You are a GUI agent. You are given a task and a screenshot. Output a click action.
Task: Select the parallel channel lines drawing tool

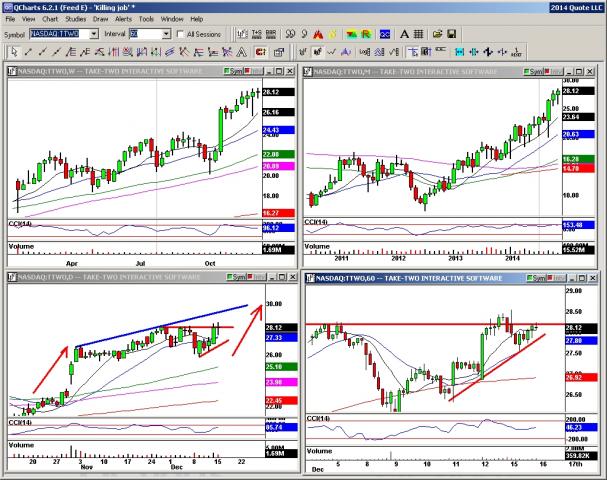tap(170, 51)
